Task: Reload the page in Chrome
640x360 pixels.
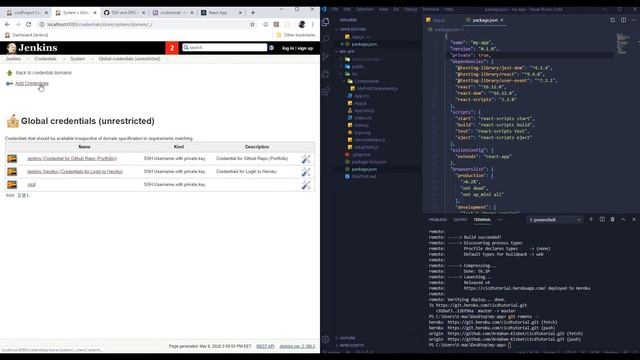Action: click(29, 24)
